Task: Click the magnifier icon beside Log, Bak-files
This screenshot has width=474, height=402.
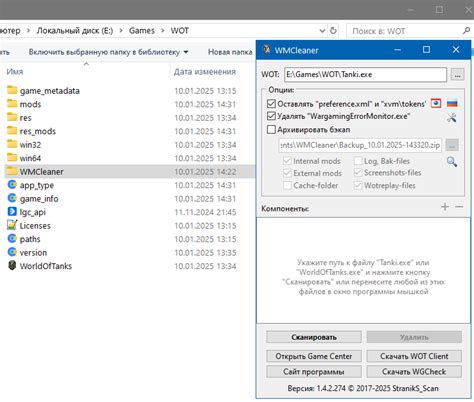Action: 452,162
